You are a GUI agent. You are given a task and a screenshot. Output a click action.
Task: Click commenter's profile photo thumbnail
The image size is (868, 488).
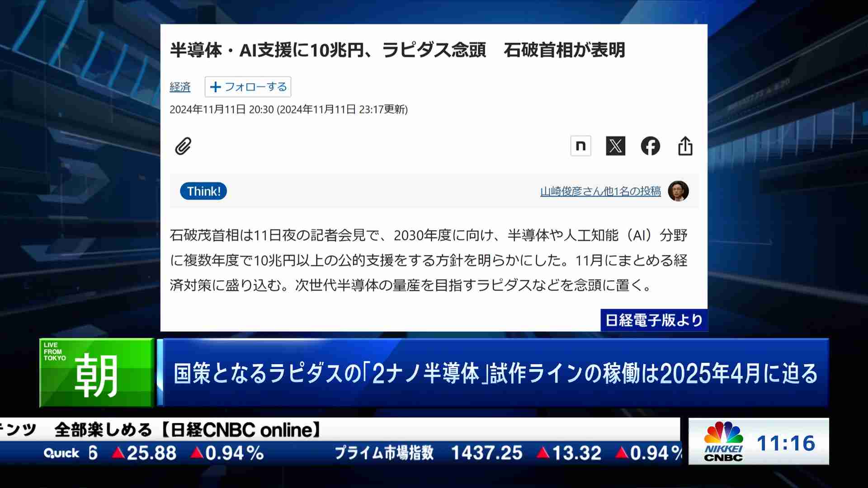tap(678, 191)
